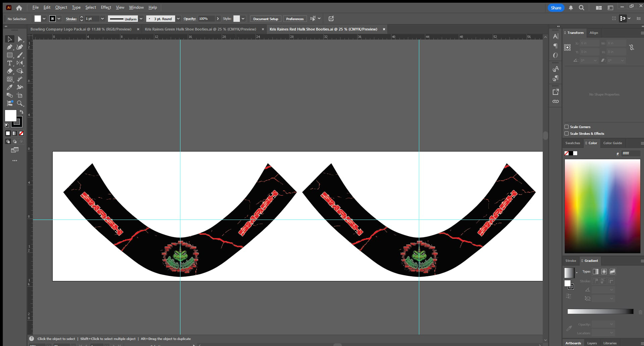644x346 pixels.
Task: Click the search magnifier in title bar
Action: pyautogui.click(x=582, y=8)
